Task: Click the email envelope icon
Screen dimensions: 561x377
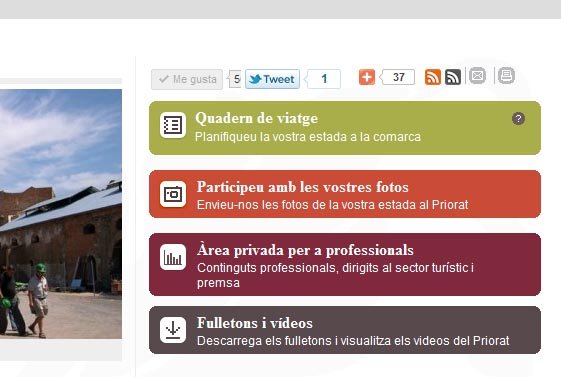Action: [477, 75]
